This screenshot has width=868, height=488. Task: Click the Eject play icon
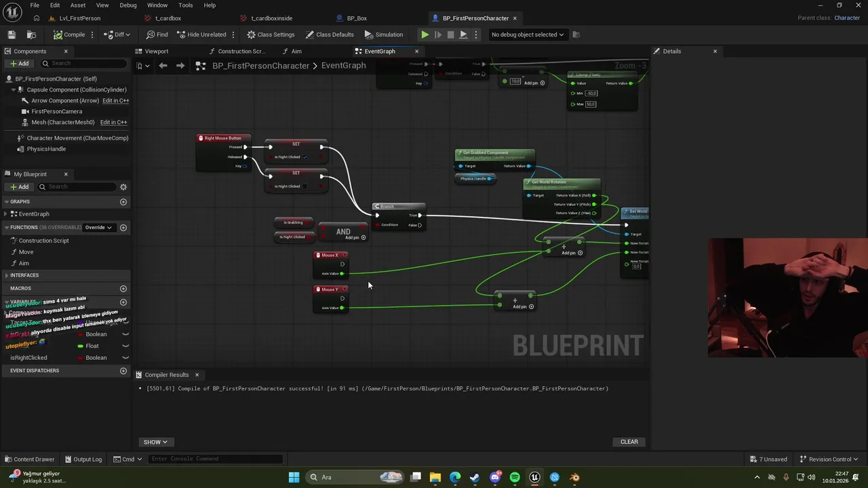click(463, 35)
